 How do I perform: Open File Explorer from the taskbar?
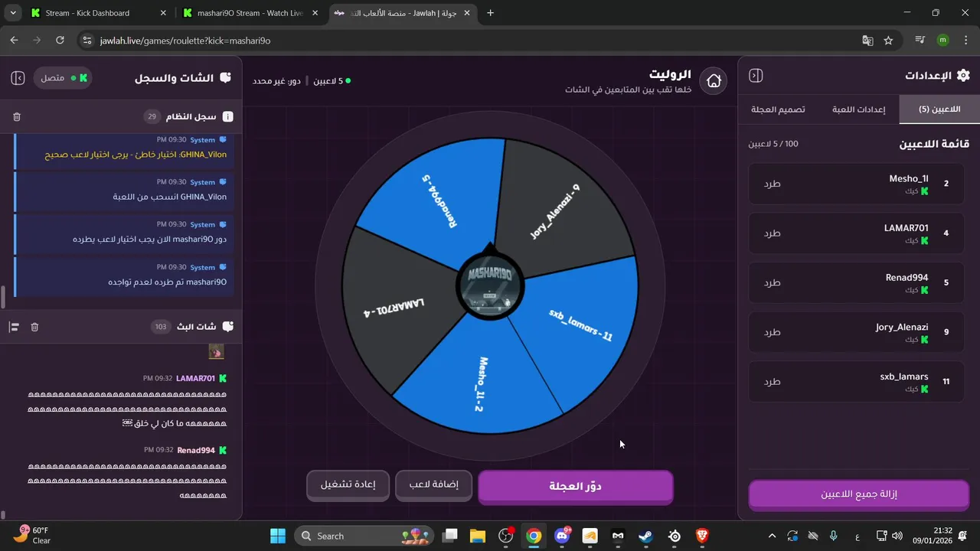point(478,536)
